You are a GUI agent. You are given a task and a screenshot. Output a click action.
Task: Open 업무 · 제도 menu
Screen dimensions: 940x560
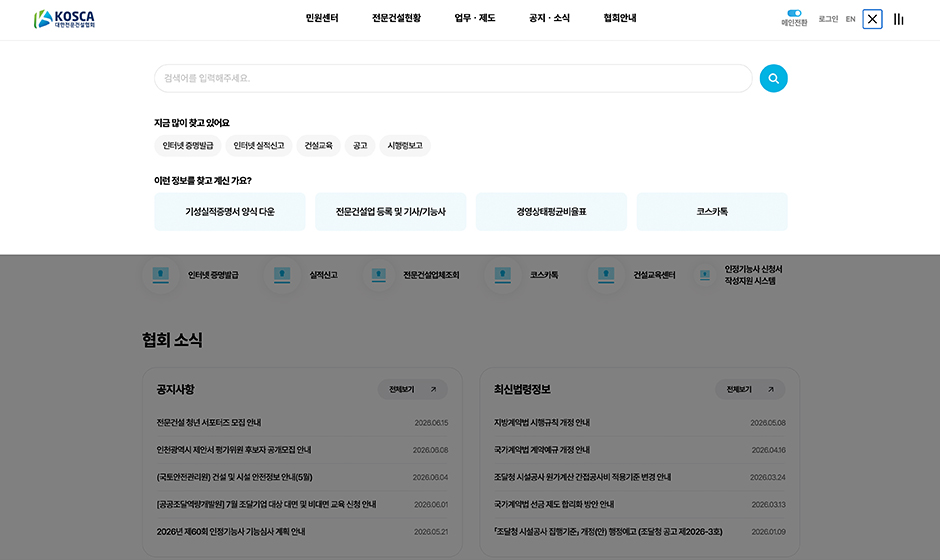point(475,18)
